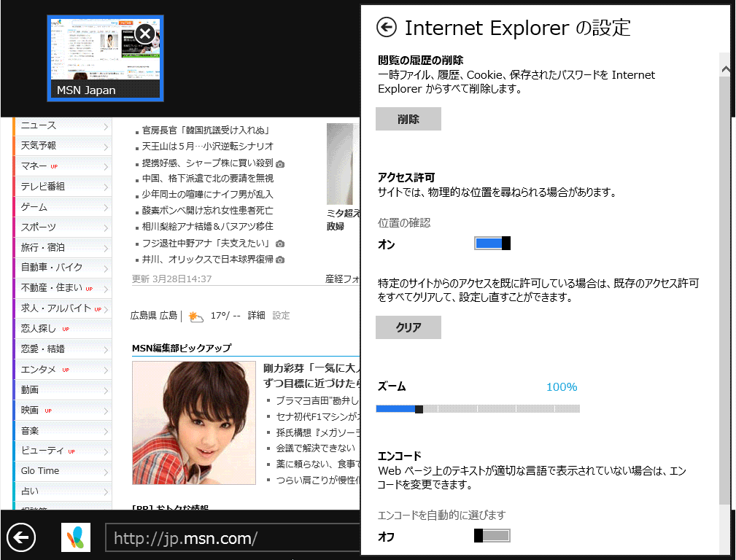
Task: Close the MSN Japan tab thumbnail
Action: coord(145,34)
